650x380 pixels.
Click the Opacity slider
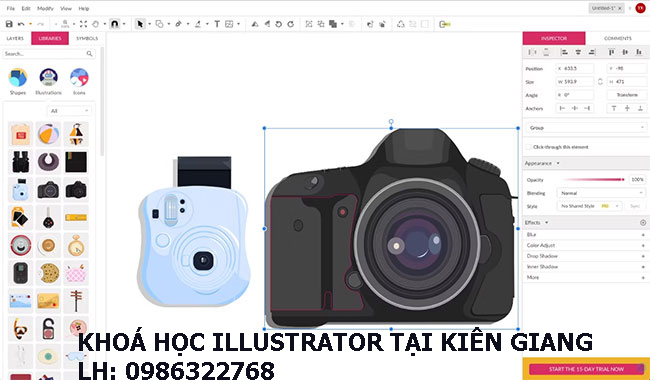tap(594, 179)
